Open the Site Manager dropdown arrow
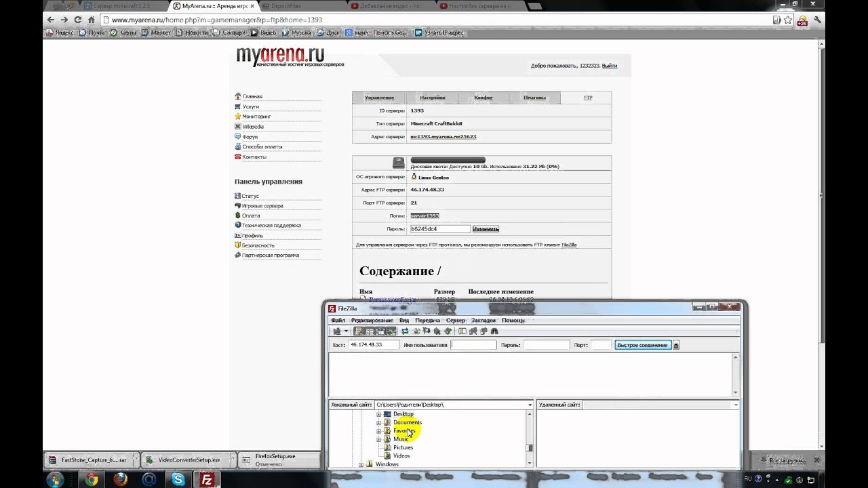This screenshot has width=868, height=488. 346,331
